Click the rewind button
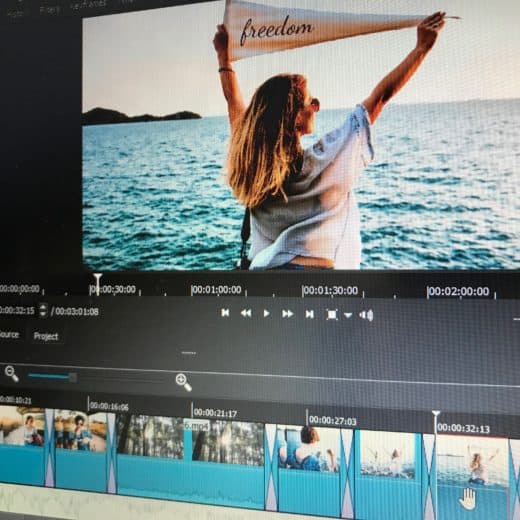 (246, 313)
